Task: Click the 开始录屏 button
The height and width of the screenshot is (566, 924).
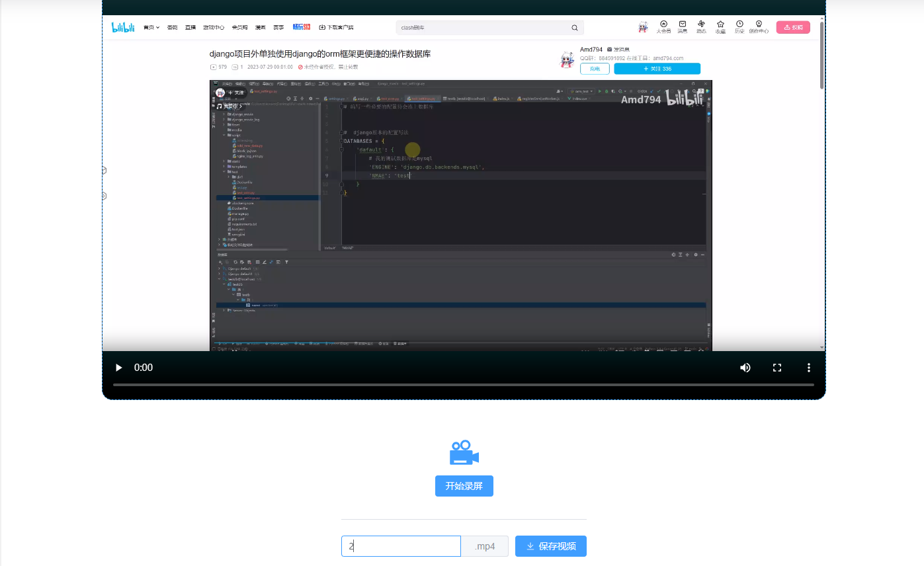Action: [x=464, y=486]
